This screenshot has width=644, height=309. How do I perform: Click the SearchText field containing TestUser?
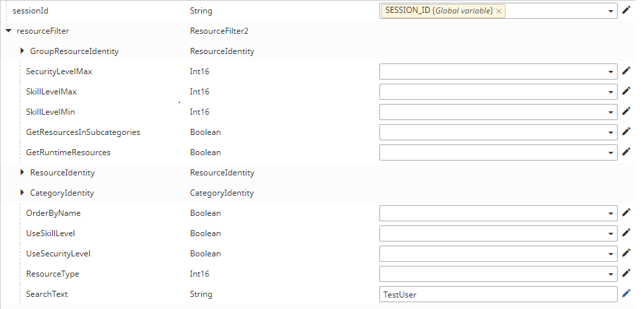[x=498, y=294]
